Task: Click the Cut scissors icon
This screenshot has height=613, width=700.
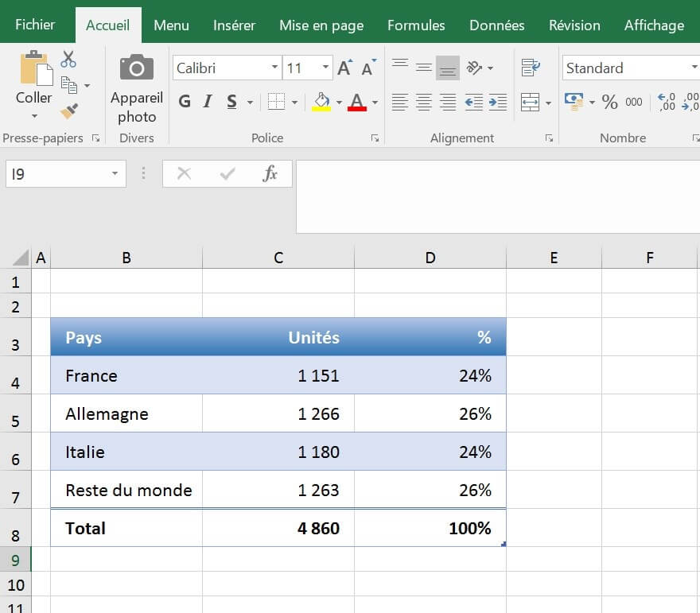Action: click(x=68, y=59)
